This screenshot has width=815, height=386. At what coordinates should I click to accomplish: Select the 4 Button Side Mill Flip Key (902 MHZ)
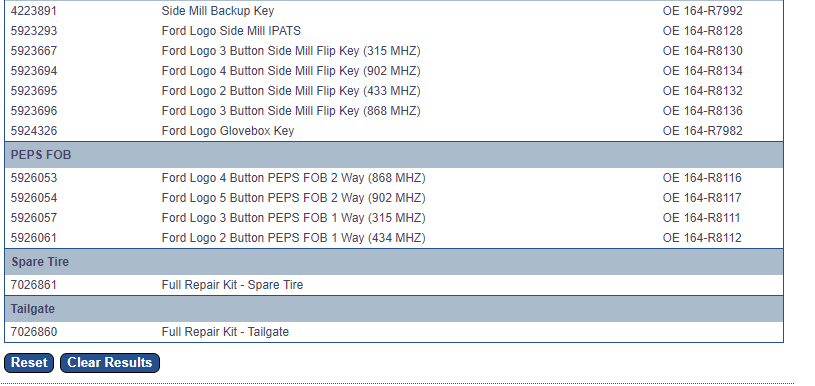point(394,71)
